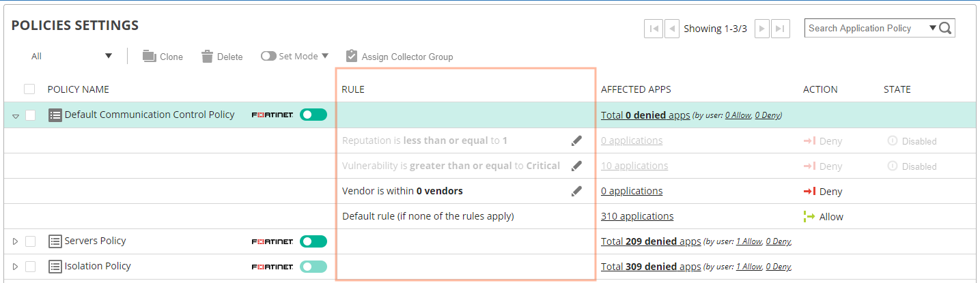This screenshot has width=980, height=283.
Task: Click the Search Application Policy field
Action: tap(866, 29)
